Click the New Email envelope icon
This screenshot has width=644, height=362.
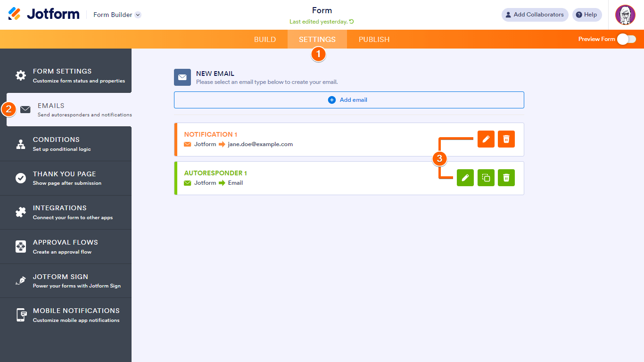point(182,77)
